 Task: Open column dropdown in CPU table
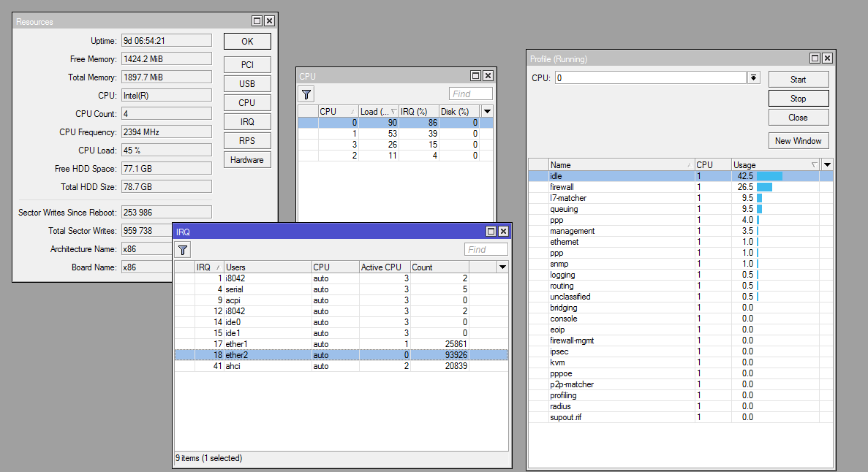487,111
